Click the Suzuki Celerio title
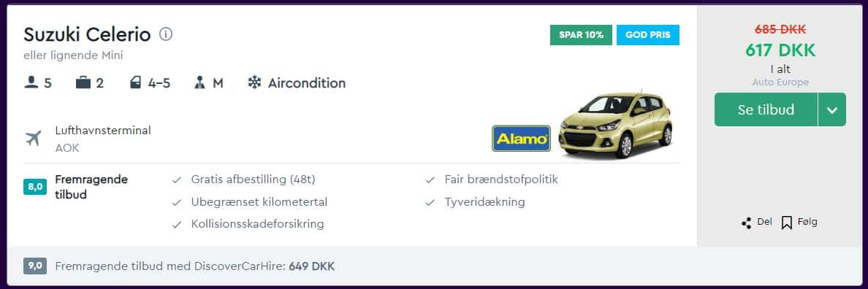Viewport: 868px width, 289px height. click(x=87, y=35)
